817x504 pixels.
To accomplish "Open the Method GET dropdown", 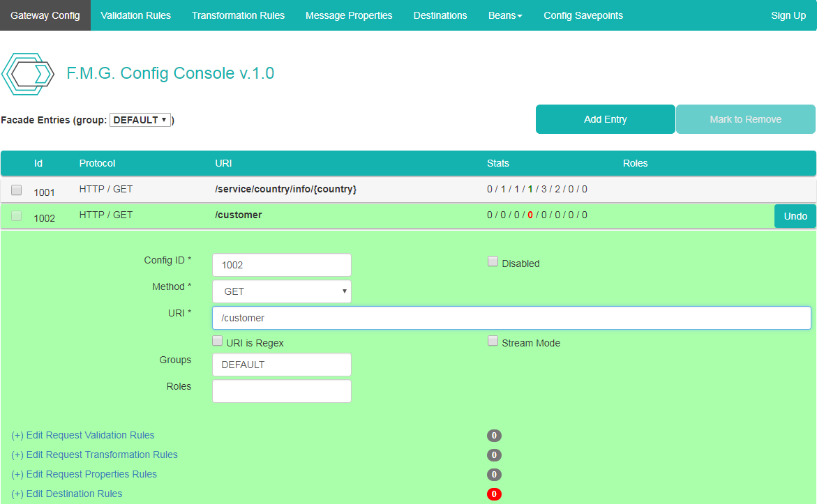I will point(282,291).
